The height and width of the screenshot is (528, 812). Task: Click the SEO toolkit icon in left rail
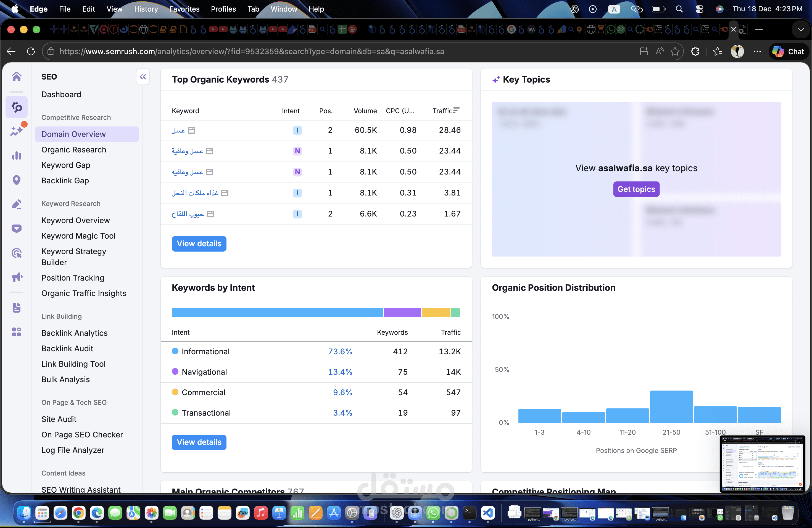pyautogui.click(x=16, y=107)
